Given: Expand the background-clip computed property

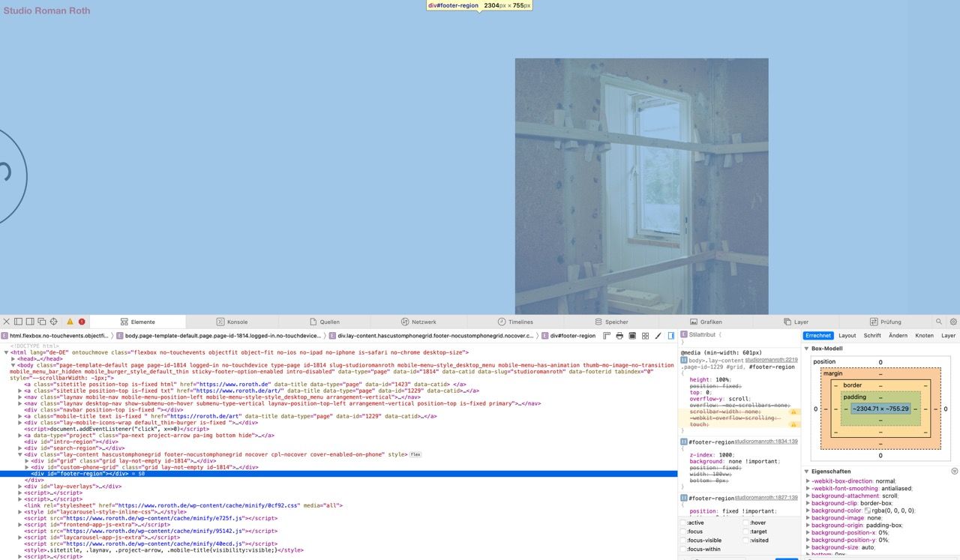Looking at the screenshot, I should click(x=808, y=503).
